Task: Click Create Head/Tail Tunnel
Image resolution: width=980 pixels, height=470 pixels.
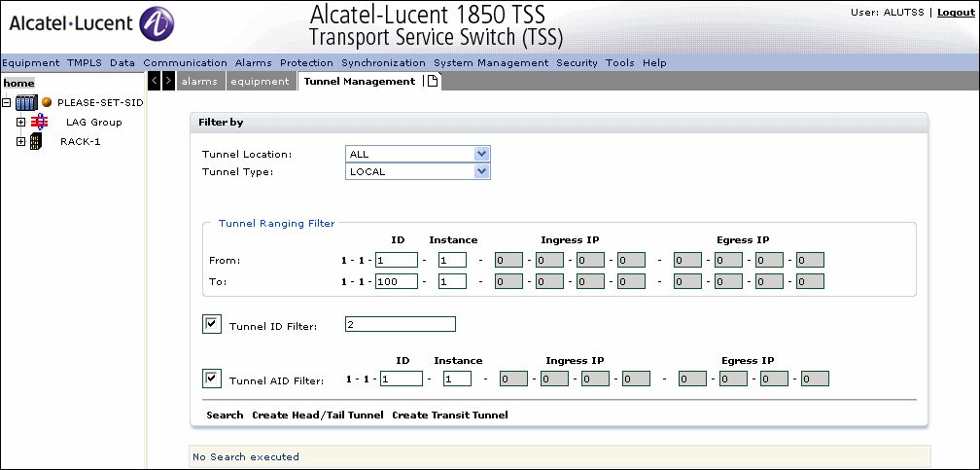Action: pos(318,415)
